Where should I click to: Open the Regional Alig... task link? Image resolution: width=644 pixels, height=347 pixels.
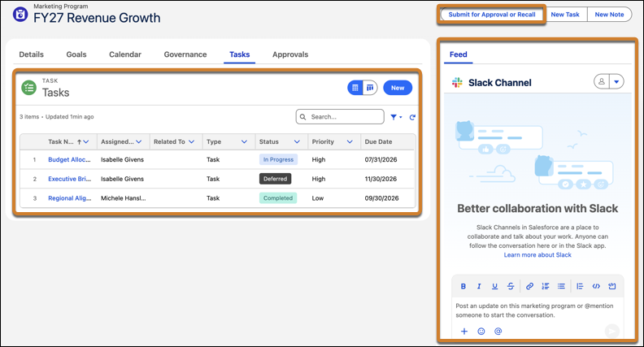(x=70, y=198)
